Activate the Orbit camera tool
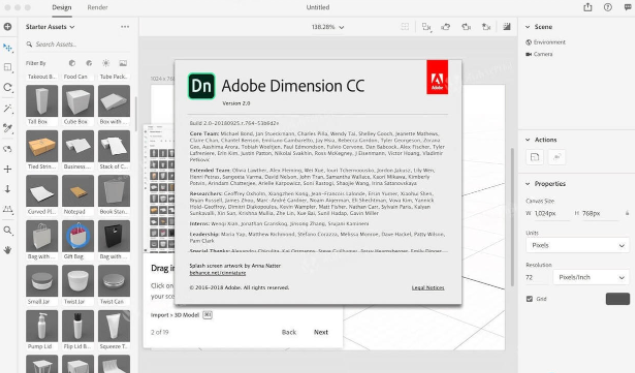This screenshot has height=373, width=635. coord(8,149)
